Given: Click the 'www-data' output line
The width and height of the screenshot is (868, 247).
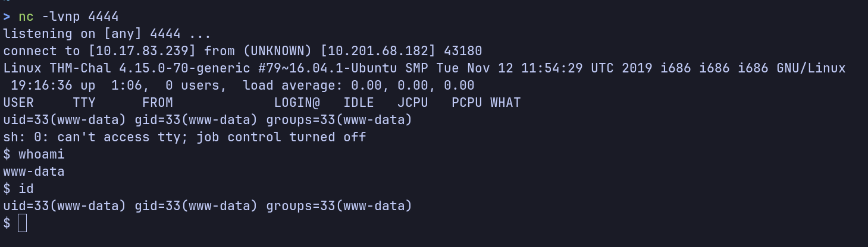Looking at the screenshot, I should coord(34,172).
